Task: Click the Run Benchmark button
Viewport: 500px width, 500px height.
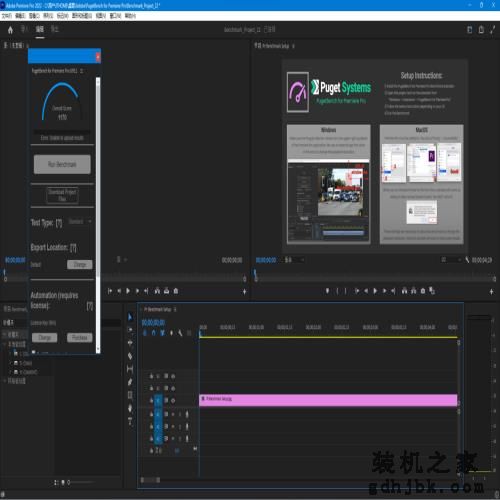Action: point(62,164)
